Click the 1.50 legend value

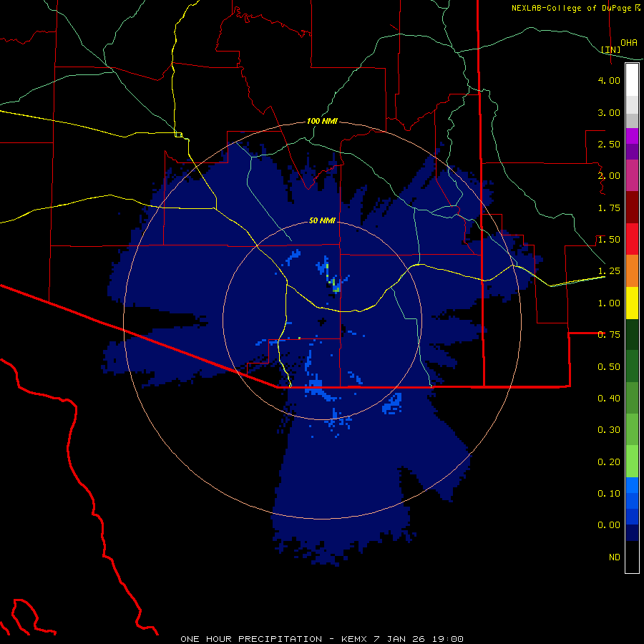click(609, 240)
